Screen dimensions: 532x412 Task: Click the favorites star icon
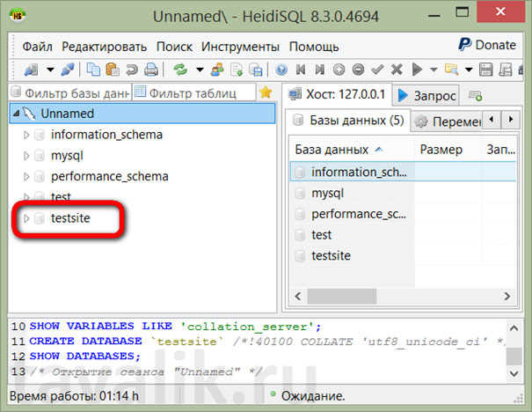pos(266,92)
